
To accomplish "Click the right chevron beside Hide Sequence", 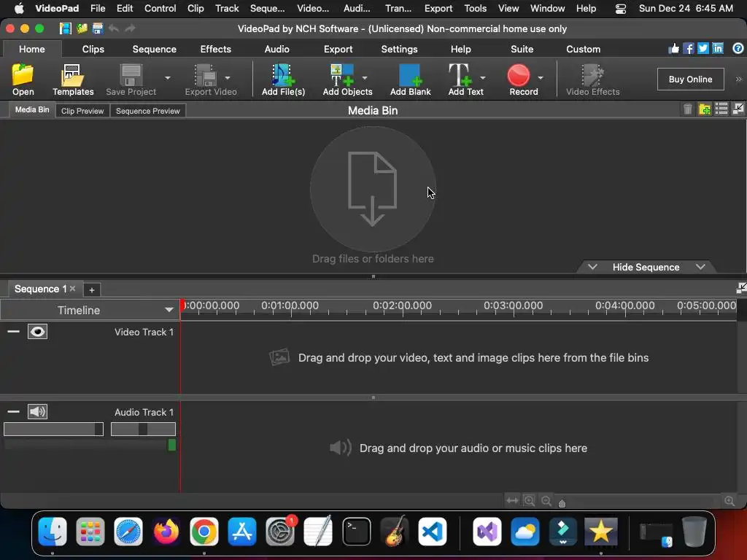I will coord(700,267).
